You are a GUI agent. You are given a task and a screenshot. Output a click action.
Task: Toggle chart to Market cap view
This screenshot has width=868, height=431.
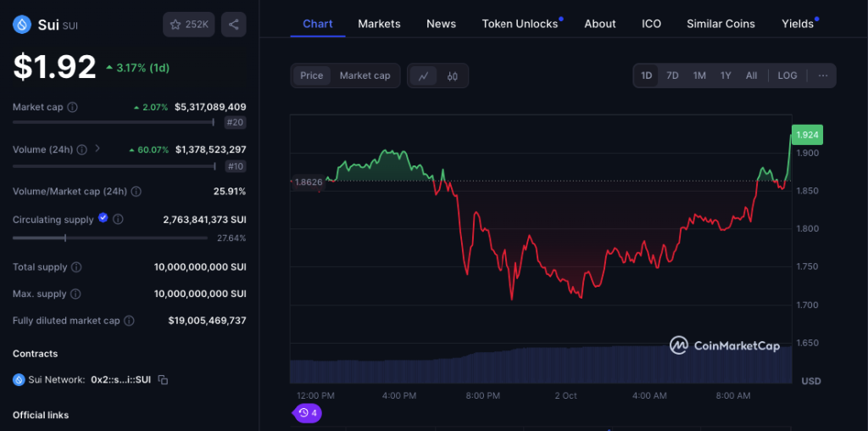click(364, 76)
